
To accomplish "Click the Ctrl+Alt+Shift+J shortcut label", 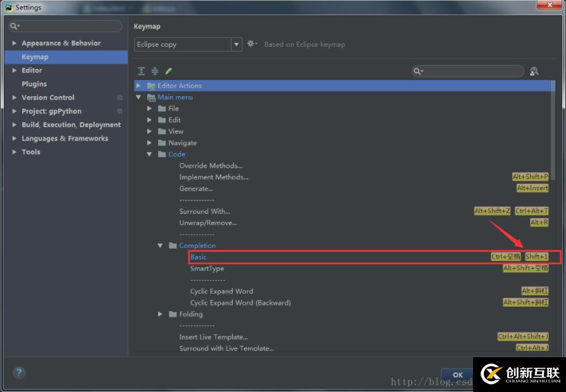I will (523, 336).
